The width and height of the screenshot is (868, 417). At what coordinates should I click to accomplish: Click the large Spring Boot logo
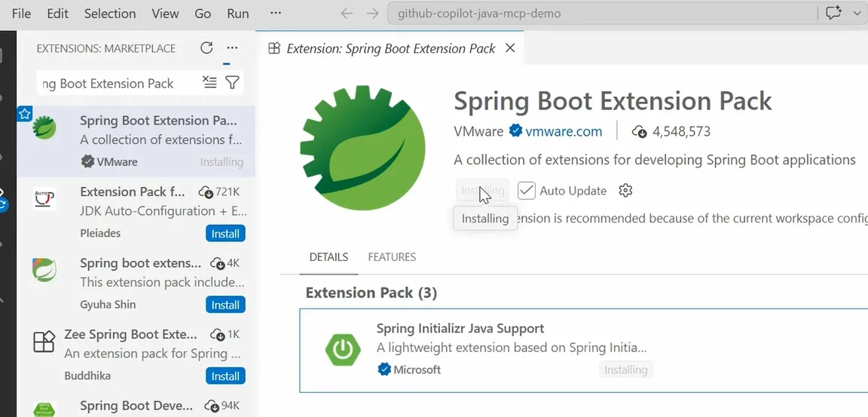(x=362, y=147)
